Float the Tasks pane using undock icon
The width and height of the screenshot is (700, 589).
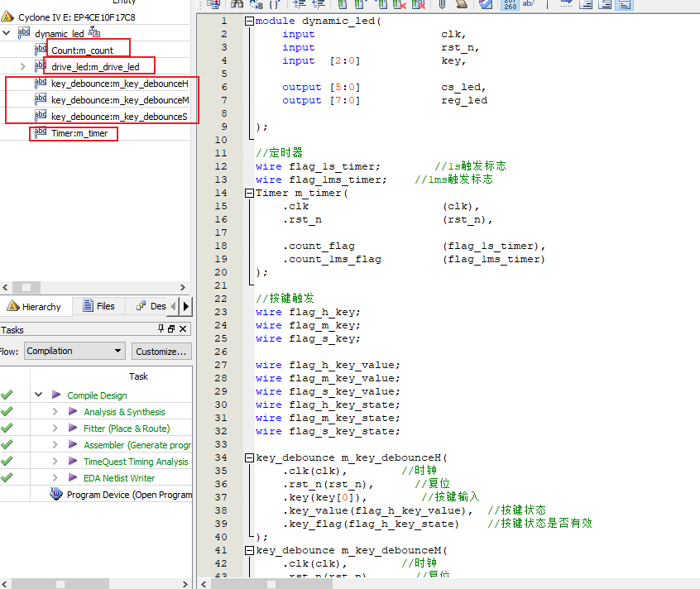[x=172, y=329]
